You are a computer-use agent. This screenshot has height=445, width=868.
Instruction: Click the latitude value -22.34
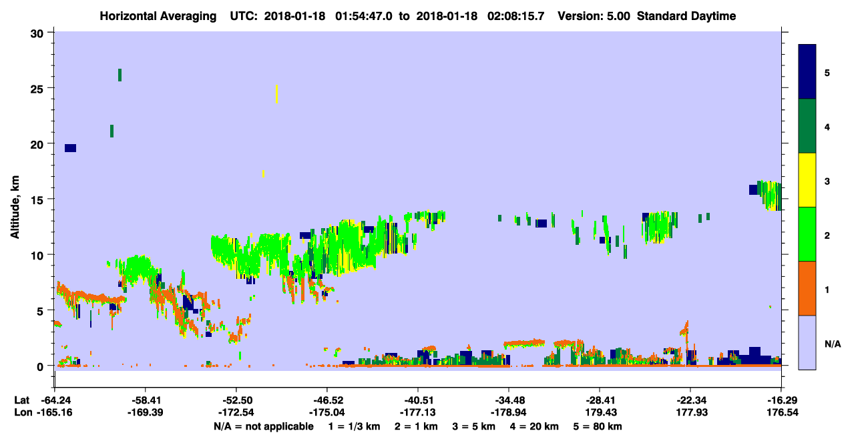tap(690, 400)
